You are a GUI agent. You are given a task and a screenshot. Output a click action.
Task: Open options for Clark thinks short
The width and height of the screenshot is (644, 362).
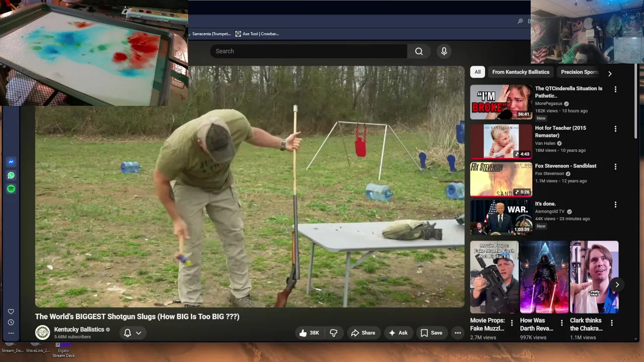pyautogui.click(x=611, y=323)
